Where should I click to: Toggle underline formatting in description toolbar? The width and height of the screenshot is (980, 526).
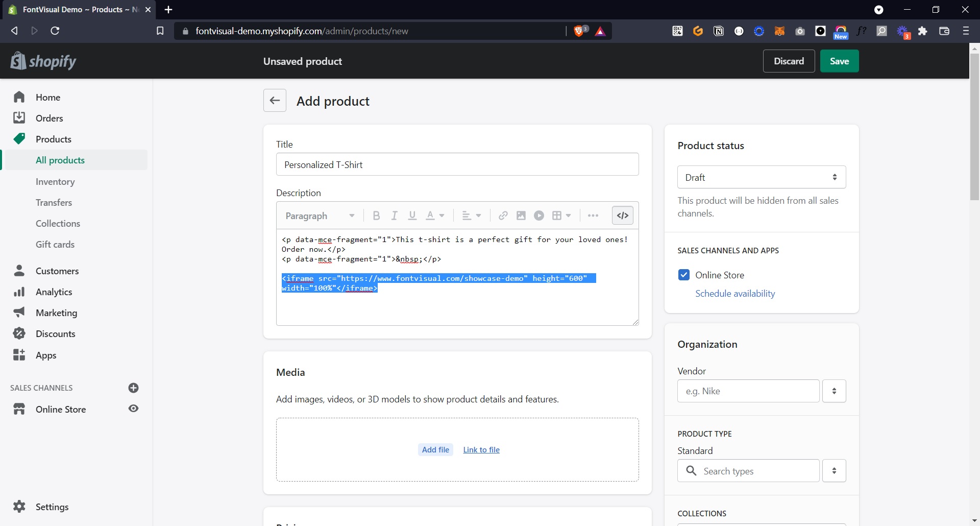[412, 216]
